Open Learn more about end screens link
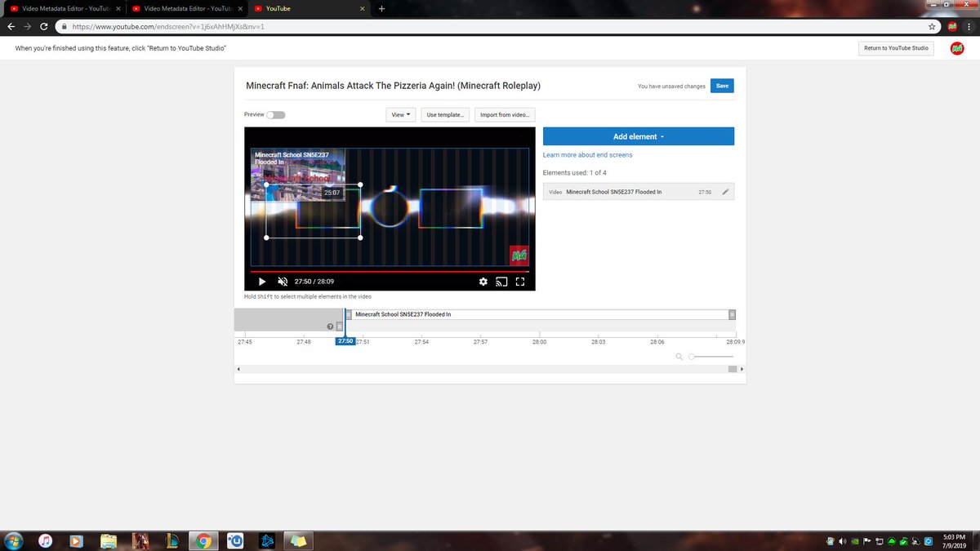Image resolution: width=980 pixels, height=551 pixels. (587, 155)
